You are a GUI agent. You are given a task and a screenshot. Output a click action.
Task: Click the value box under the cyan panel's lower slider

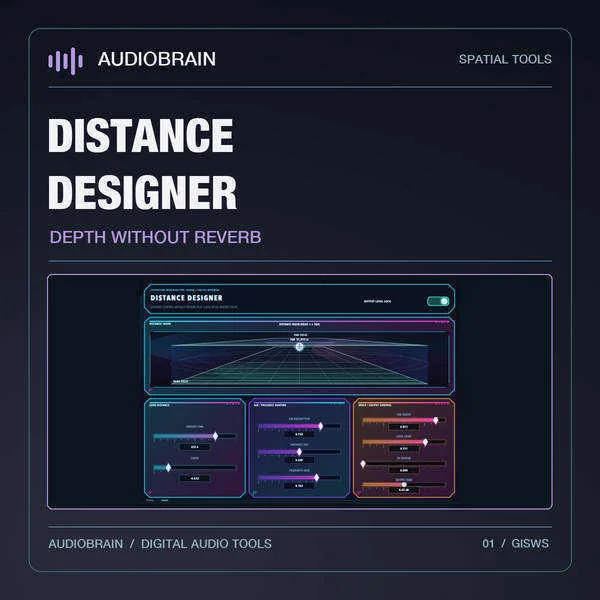click(x=195, y=478)
